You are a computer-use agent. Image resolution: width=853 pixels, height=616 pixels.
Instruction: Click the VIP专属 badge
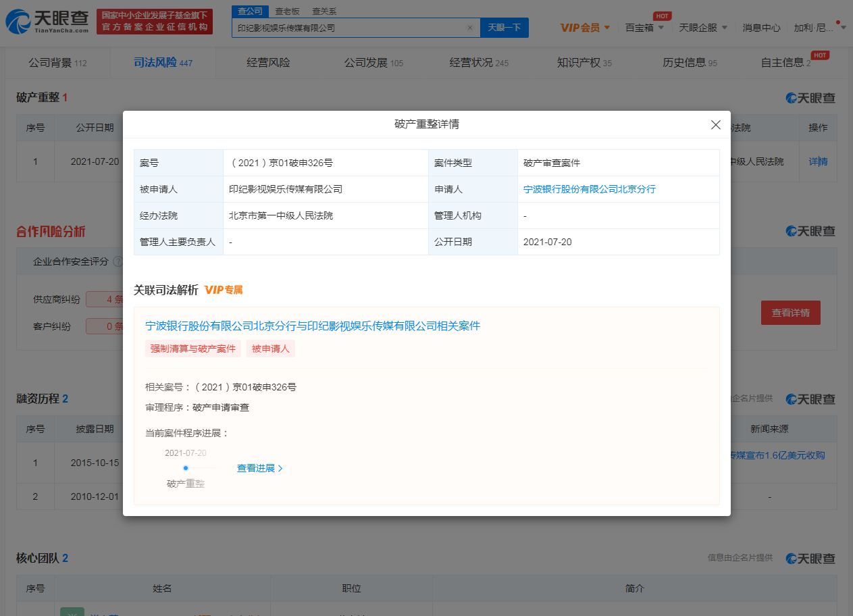point(224,290)
